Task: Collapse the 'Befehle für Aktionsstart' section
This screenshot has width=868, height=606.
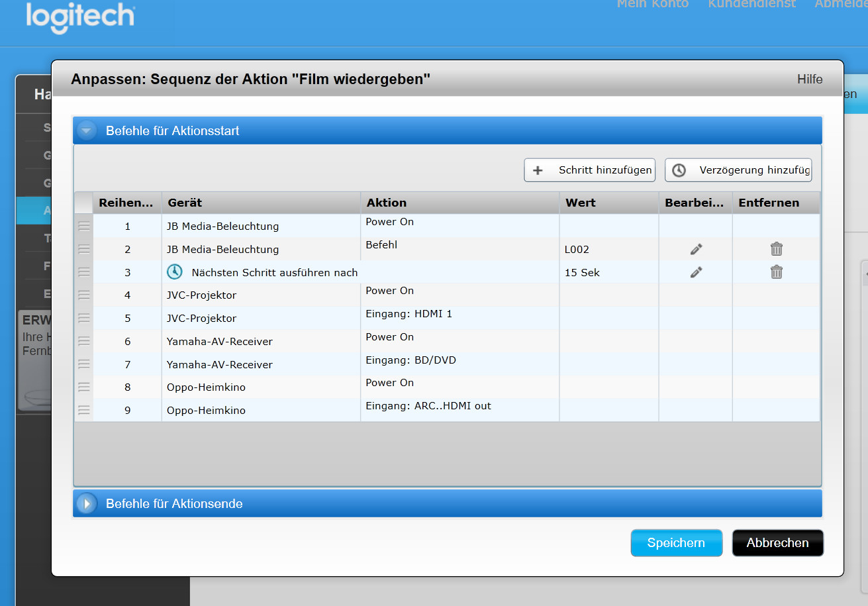Action: coord(87,130)
